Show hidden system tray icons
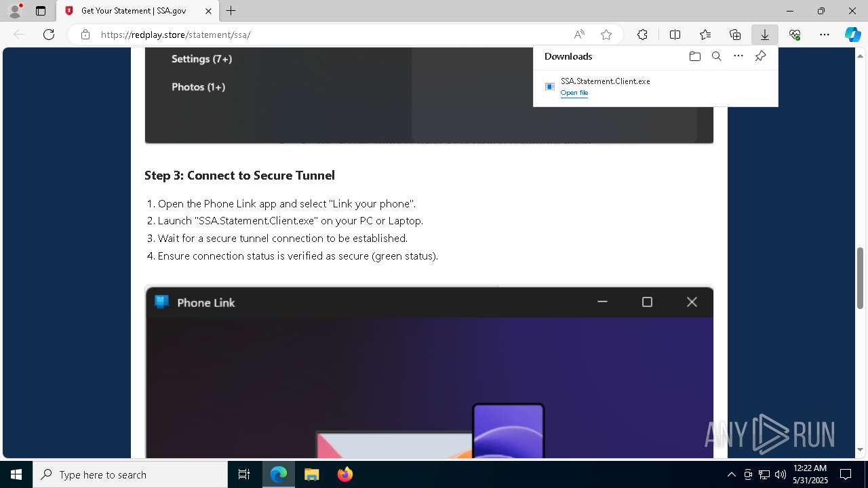Screen dimensions: 868x488 point(731,474)
